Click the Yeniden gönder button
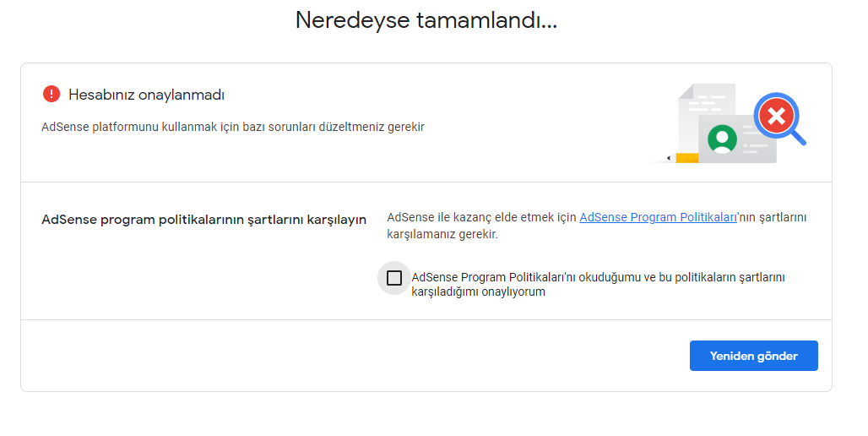The height and width of the screenshot is (436, 868). pyautogui.click(x=753, y=356)
